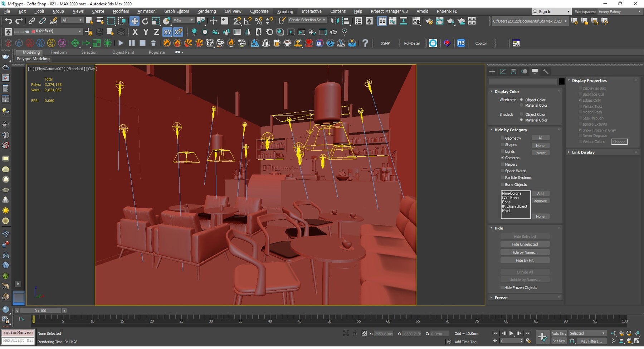The width and height of the screenshot is (644, 349).
Task: Open the Reference Coordinate System View dropdown
Action: point(183,20)
